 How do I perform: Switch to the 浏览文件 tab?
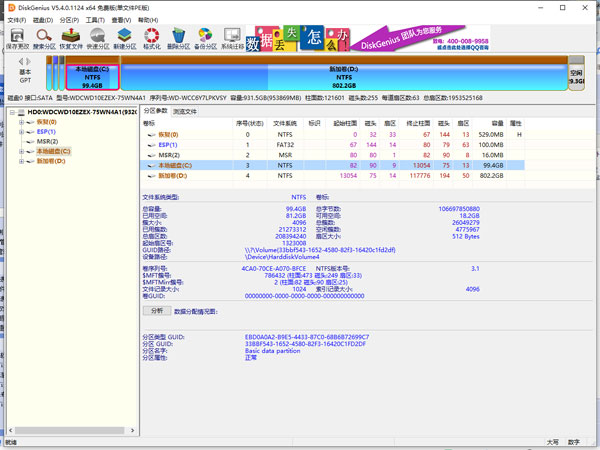point(186,111)
